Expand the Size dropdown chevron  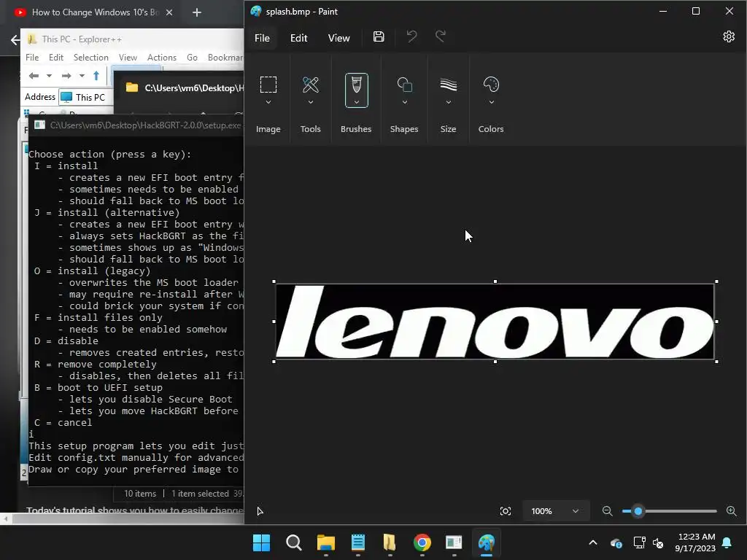(449, 102)
